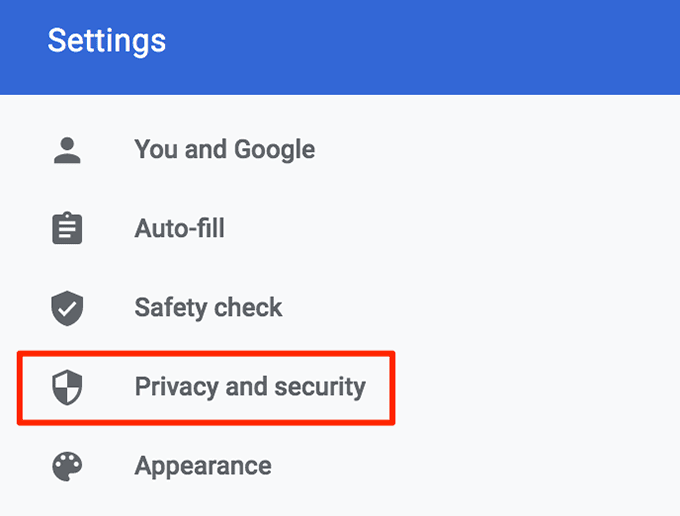Click the Settings title in the header
Screen dimensions: 680x516
click(106, 41)
